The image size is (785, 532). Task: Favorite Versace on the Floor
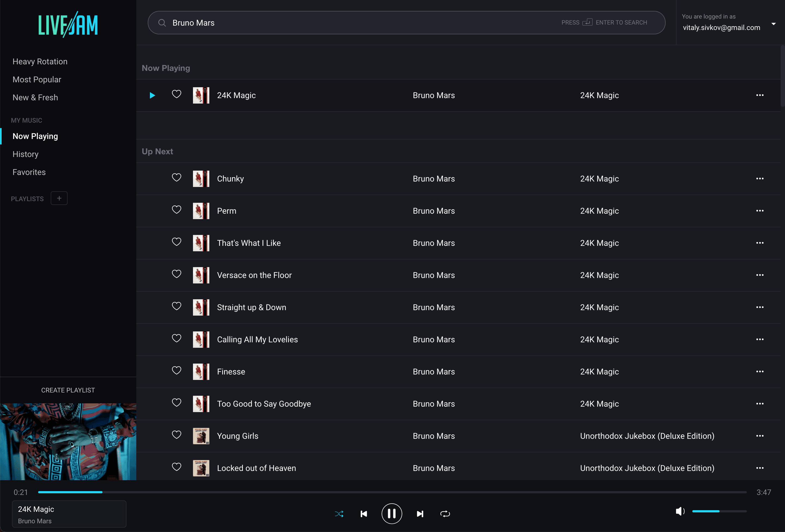pyautogui.click(x=177, y=274)
